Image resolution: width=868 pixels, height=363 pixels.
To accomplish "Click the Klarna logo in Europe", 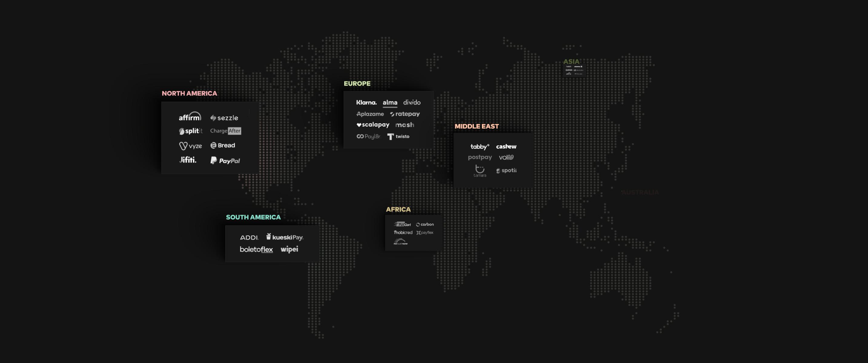I will click(x=366, y=102).
